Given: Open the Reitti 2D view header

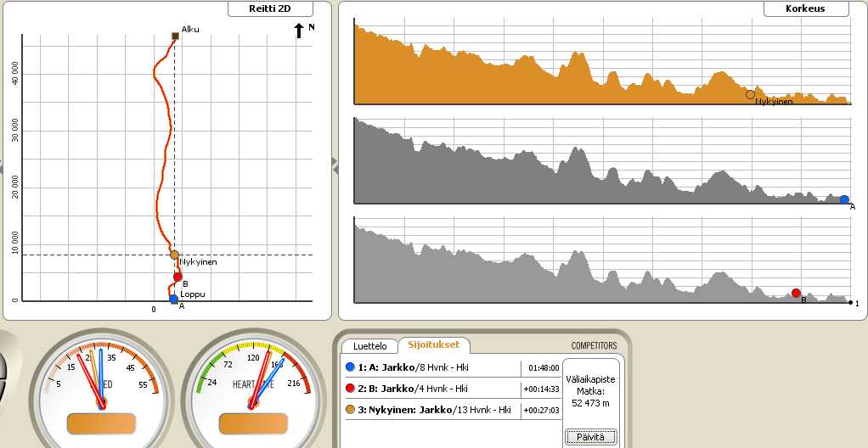Looking at the screenshot, I should 270,9.
